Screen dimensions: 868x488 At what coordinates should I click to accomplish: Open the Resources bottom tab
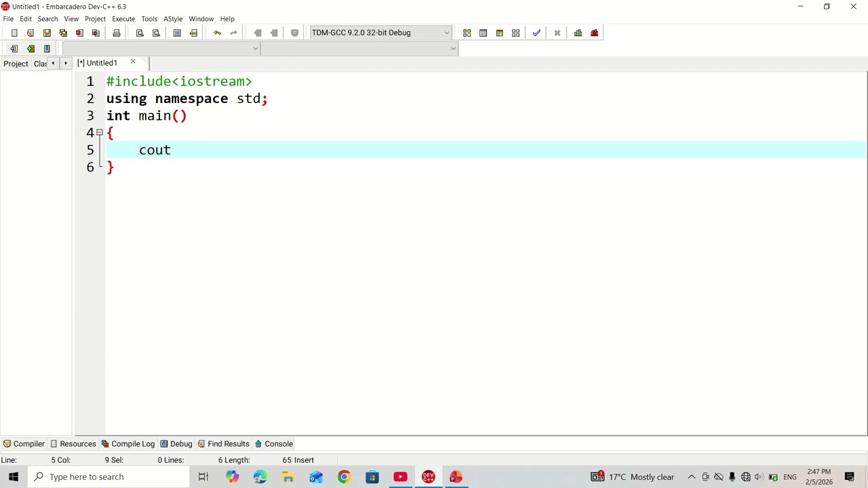[73, 444]
